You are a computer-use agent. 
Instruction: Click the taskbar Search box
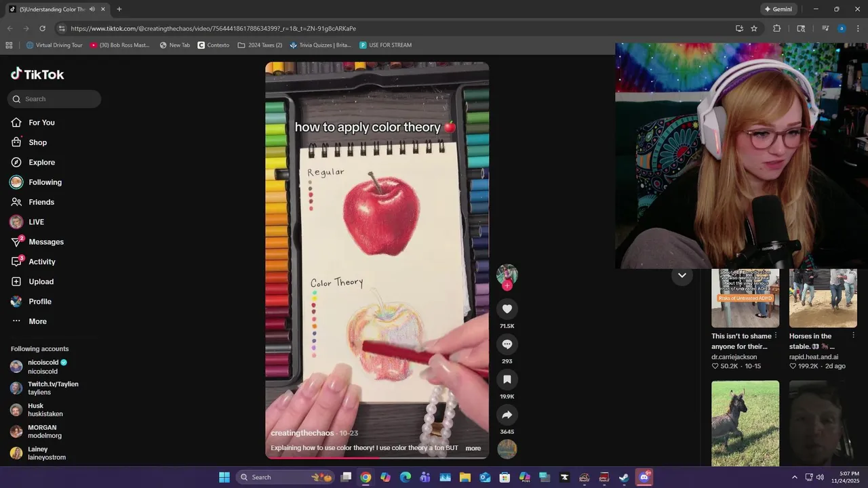[x=285, y=477]
